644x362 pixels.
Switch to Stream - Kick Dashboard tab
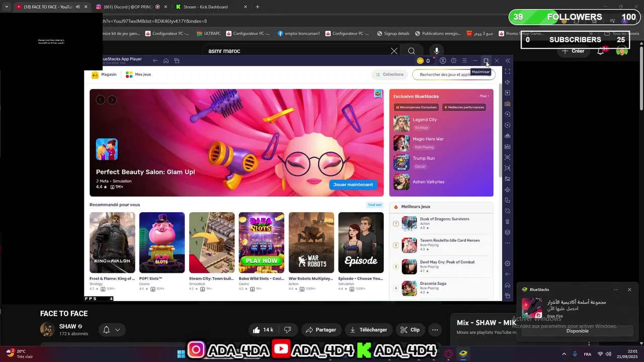pyautogui.click(x=211, y=7)
